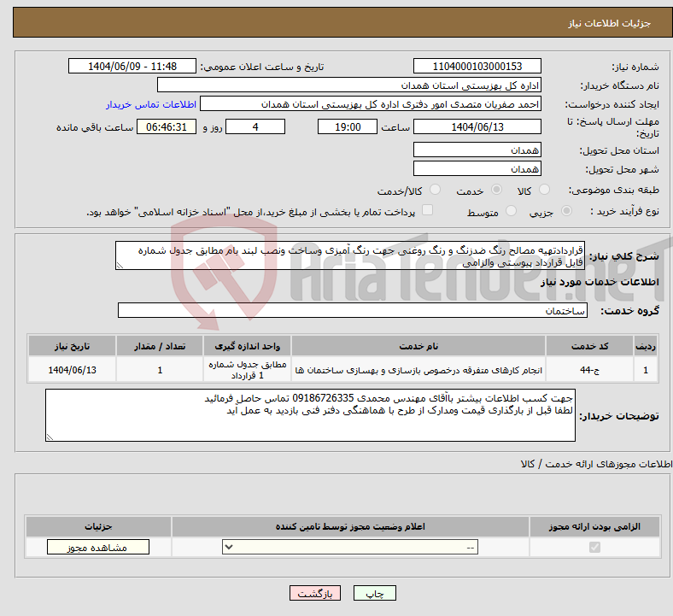
Task: Click the buyer organization name field
Action: pyautogui.click(x=349, y=85)
